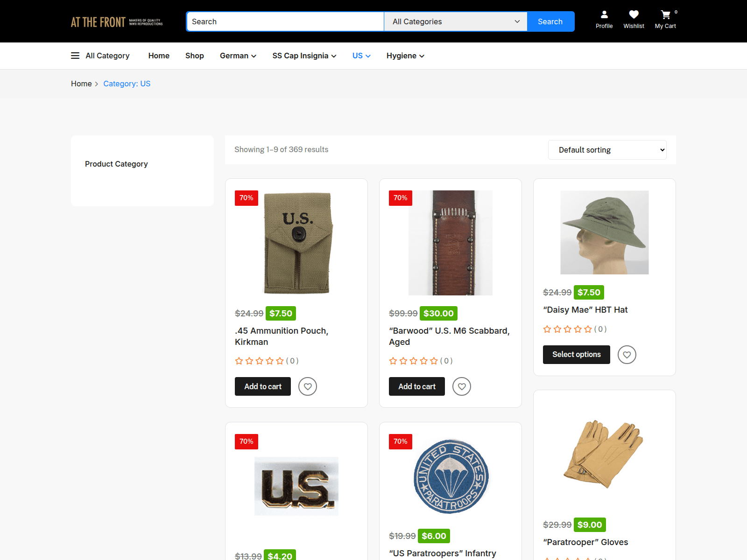Add .45 Ammunition Pouch to cart
Screen dimensions: 747x560
pos(263,386)
